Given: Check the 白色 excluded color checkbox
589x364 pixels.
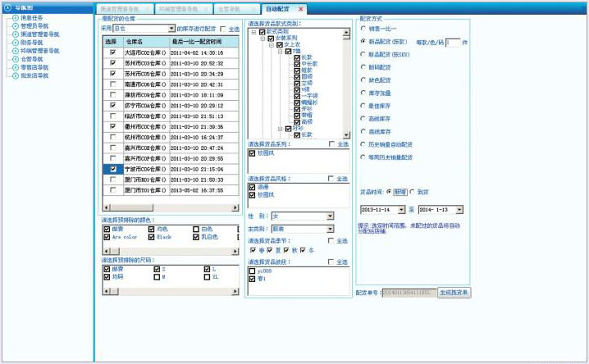Looking at the screenshot, I should pos(196,229).
